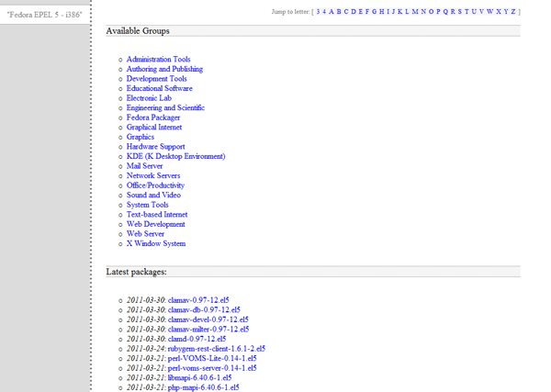The height and width of the screenshot is (392, 551).
Task: Jump to letter Y
Action: click(x=506, y=12)
